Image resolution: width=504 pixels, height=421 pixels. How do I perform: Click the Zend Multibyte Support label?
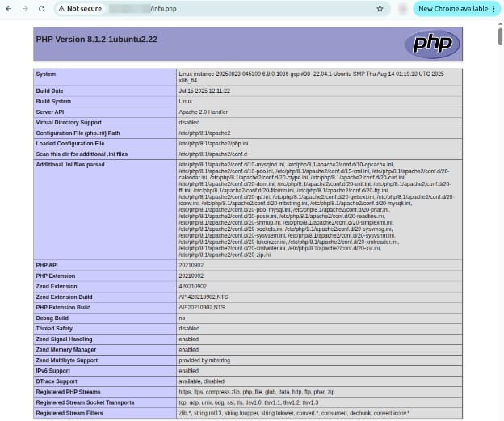tap(67, 360)
